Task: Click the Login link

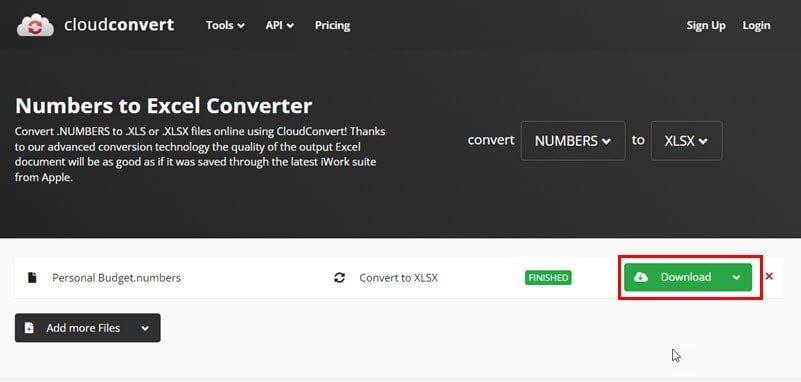Action: coord(757,26)
